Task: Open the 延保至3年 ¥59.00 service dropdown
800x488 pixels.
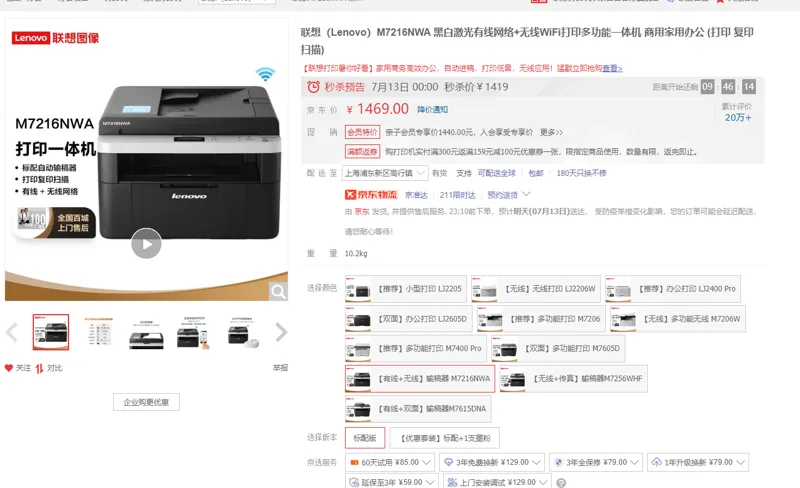Action: click(392, 482)
